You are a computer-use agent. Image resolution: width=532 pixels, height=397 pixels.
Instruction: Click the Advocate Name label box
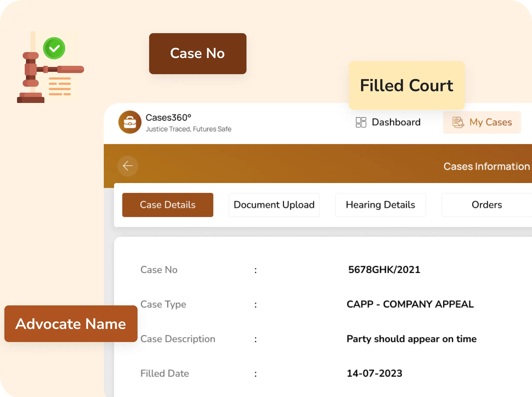pyautogui.click(x=71, y=324)
